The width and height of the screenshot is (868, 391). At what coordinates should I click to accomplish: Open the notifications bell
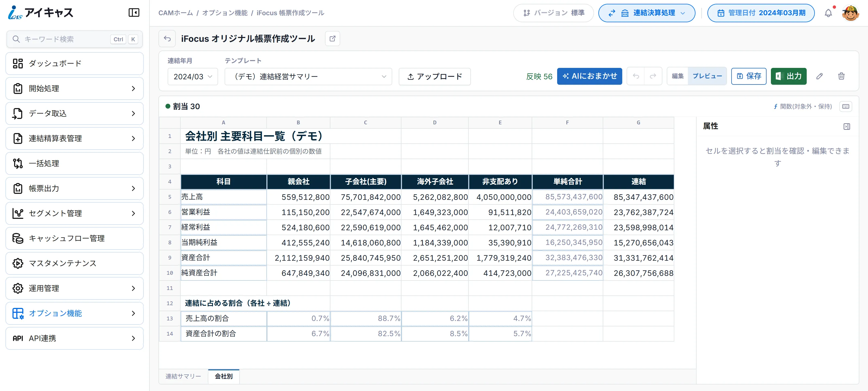click(x=828, y=13)
